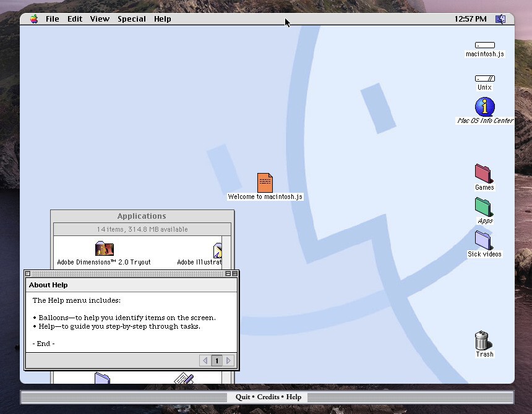This screenshot has width=532, height=414.
Task: Click the Finder application menu icon
Action: pyautogui.click(x=500, y=19)
